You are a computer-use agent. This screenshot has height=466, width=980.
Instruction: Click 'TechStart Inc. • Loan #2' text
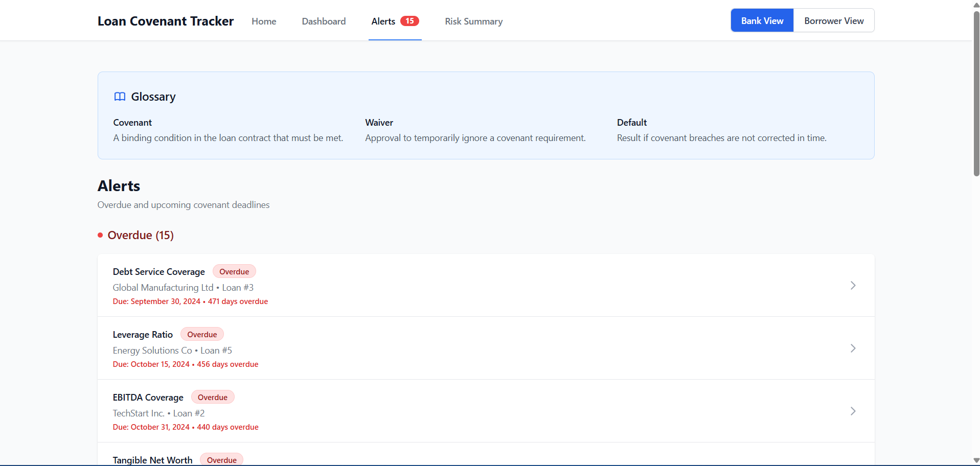(158, 413)
